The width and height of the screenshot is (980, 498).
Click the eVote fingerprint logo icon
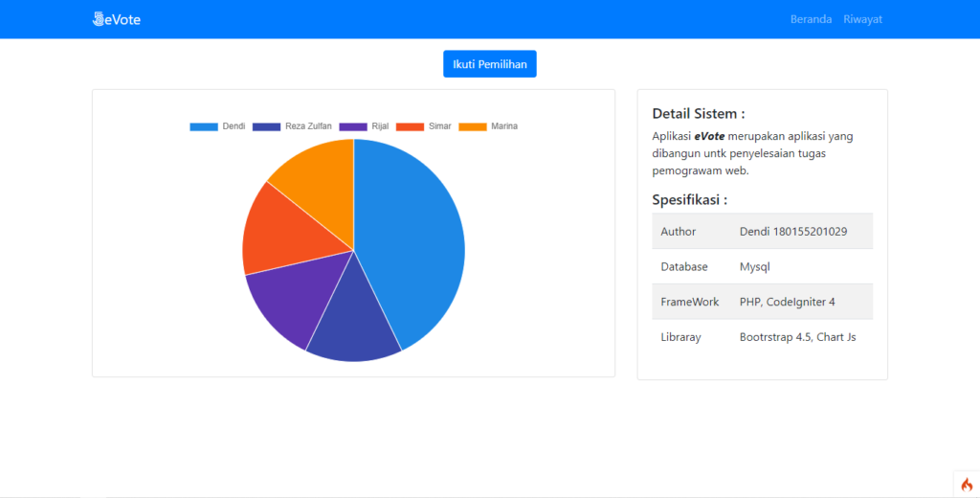(99, 19)
